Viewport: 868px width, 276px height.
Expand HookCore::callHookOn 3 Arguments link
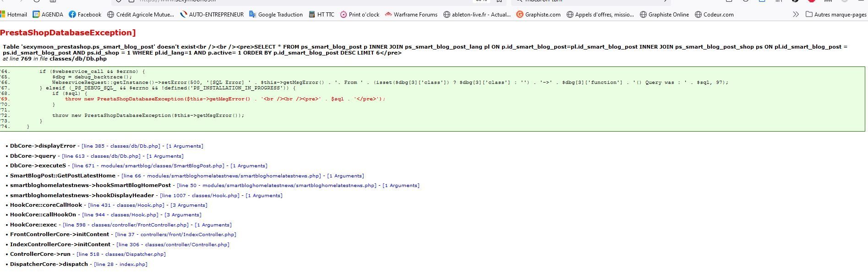pyautogui.click(x=183, y=215)
